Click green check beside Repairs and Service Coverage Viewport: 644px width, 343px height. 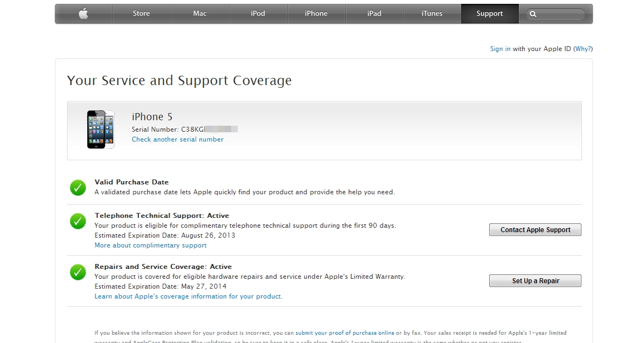(78, 272)
